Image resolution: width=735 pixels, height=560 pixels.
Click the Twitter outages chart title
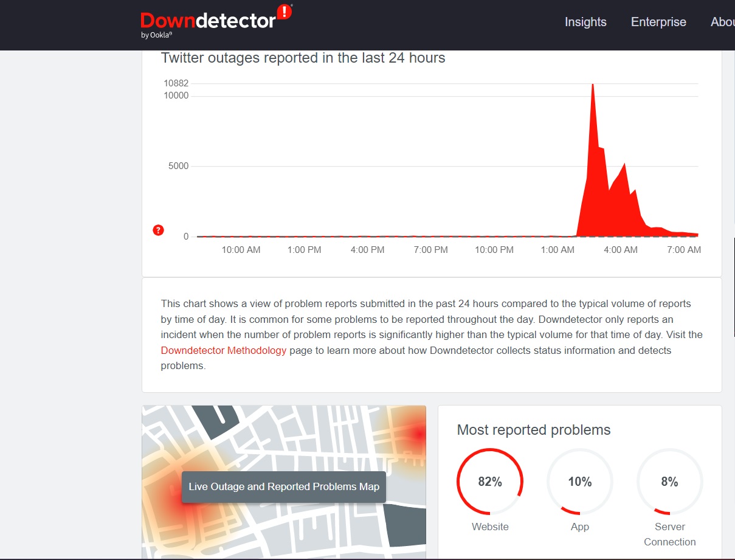[x=303, y=58]
